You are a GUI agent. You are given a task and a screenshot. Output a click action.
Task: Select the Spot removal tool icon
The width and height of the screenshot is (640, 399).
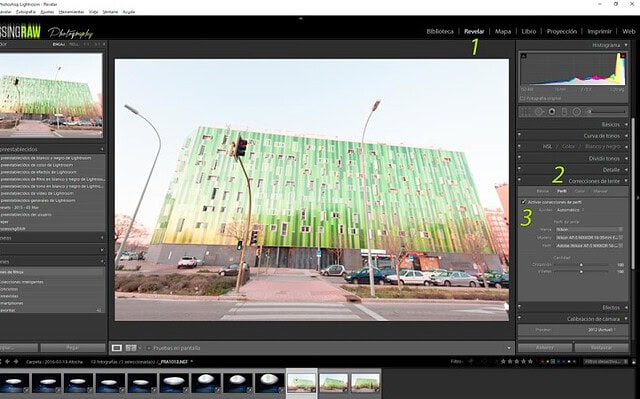(540, 111)
